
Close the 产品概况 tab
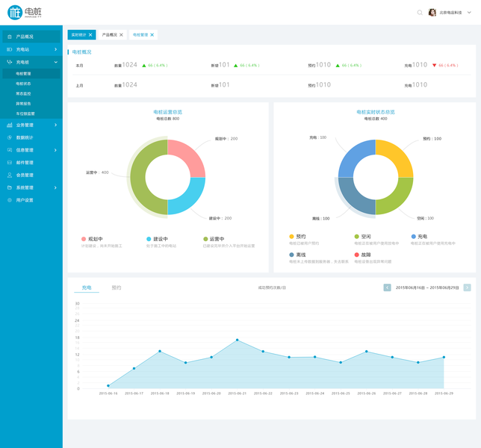click(121, 35)
